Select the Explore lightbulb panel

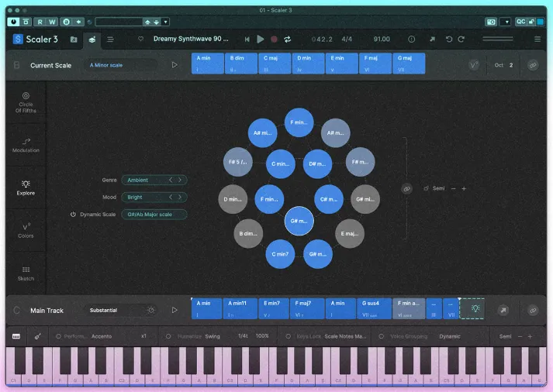pos(26,187)
